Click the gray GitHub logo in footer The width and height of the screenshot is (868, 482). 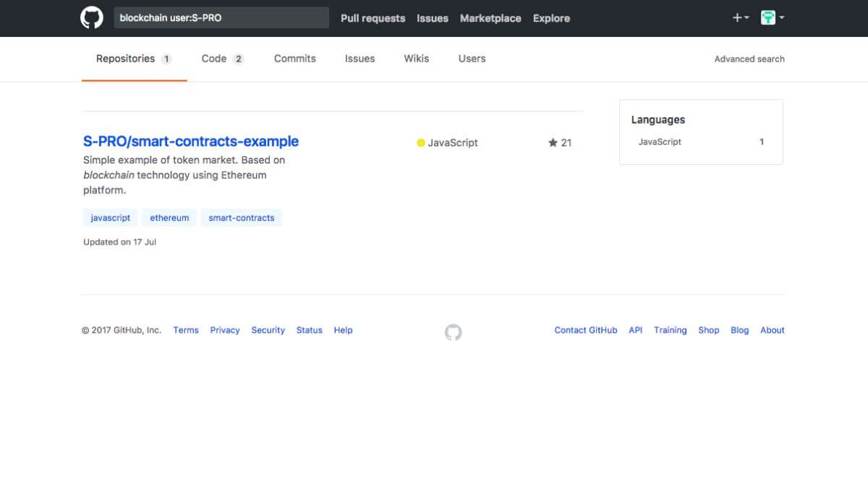click(x=453, y=332)
